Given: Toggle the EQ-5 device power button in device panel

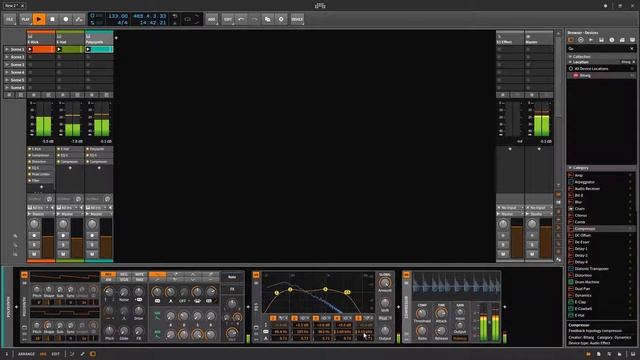Looking at the screenshot, I should pyautogui.click(x=256, y=275).
